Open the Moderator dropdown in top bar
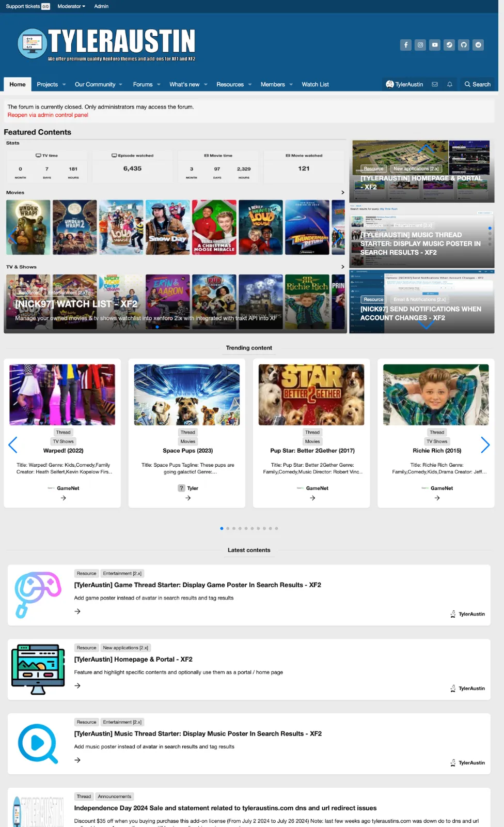 click(71, 6)
